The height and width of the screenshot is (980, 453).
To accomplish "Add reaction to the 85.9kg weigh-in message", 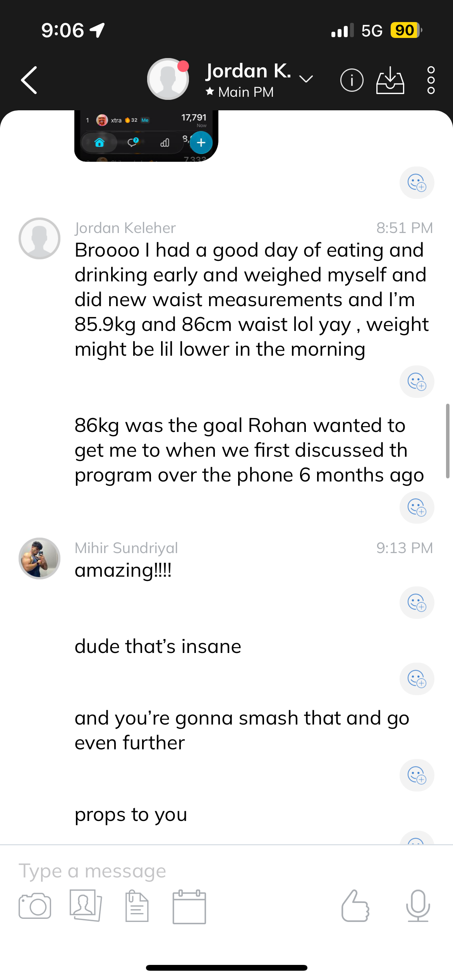I will pyautogui.click(x=417, y=382).
